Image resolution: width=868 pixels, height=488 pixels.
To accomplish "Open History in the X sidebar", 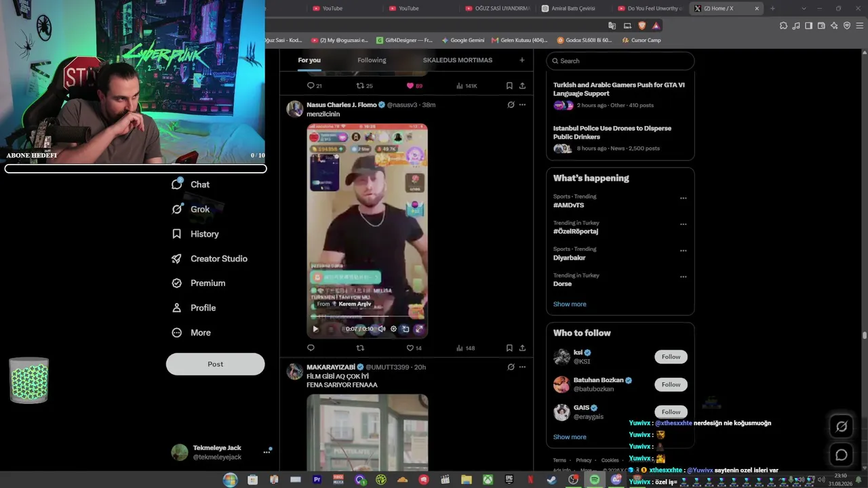I will (195, 234).
